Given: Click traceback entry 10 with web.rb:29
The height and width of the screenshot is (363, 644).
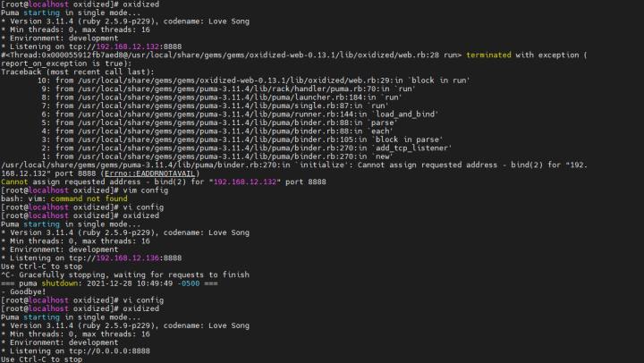Looking at the screenshot, I should click(x=253, y=80).
